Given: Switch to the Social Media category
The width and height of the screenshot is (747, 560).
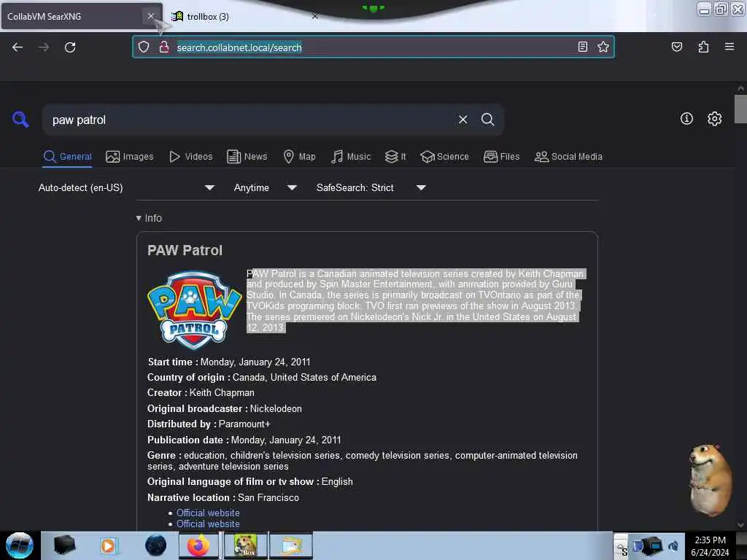Looking at the screenshot, I should (568, 157).
